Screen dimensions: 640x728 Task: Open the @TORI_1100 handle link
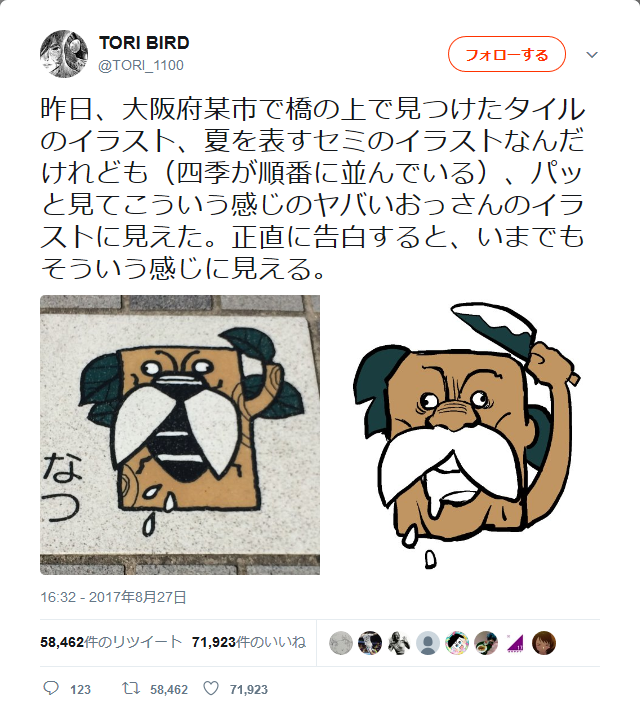141,65
